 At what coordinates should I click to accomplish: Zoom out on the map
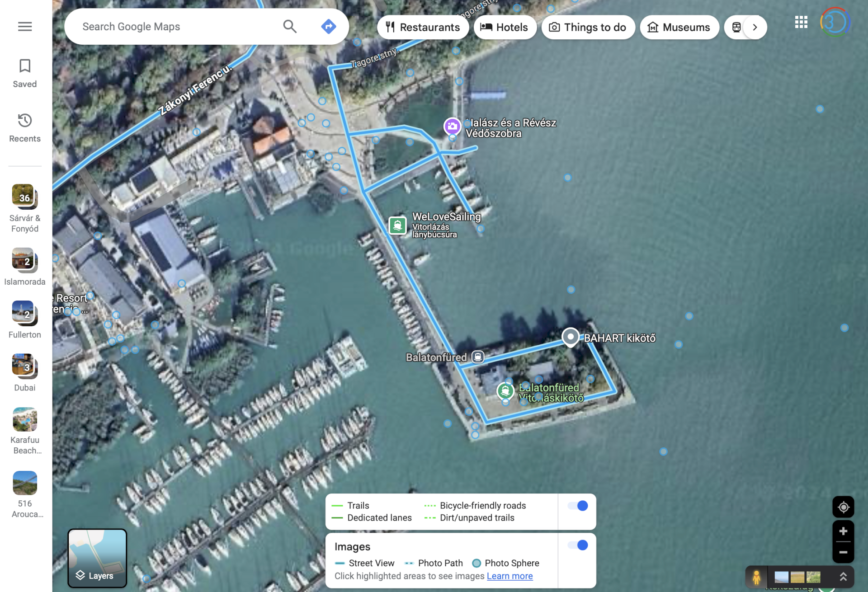coord(843,552)
